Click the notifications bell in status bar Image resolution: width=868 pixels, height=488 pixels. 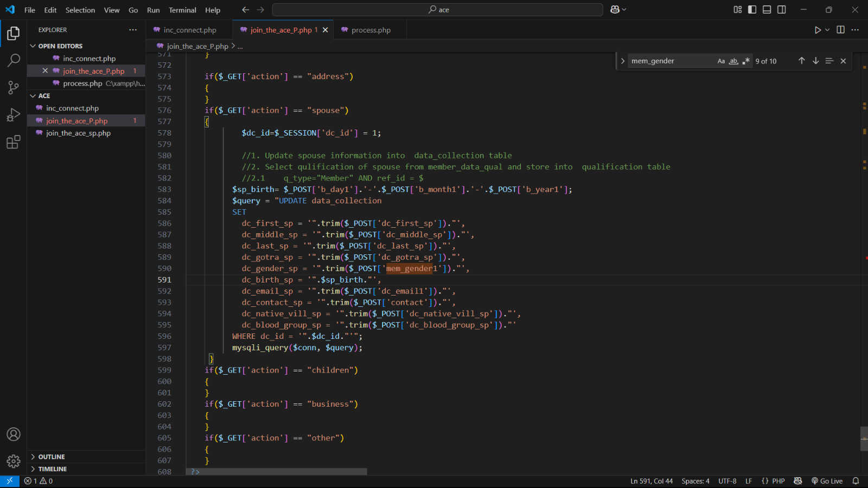click(x=856, y=481)
